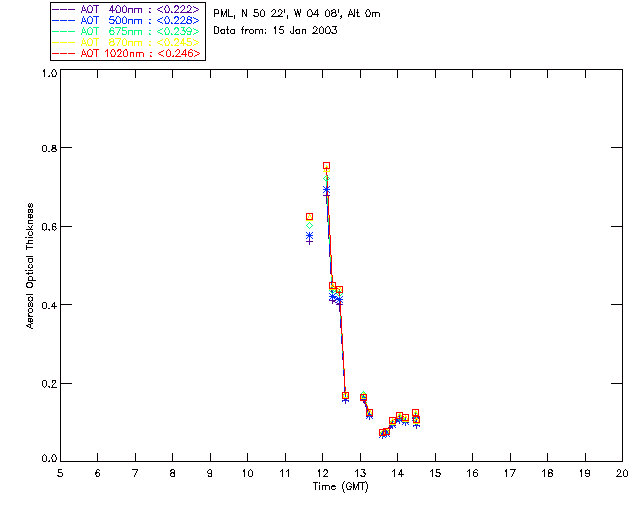Image resolution: width=640 pixels, height=512 pixels.
Task: Click the 'AOT 1020nm : <0.246>' legend entry
Action: click(126, 53)
